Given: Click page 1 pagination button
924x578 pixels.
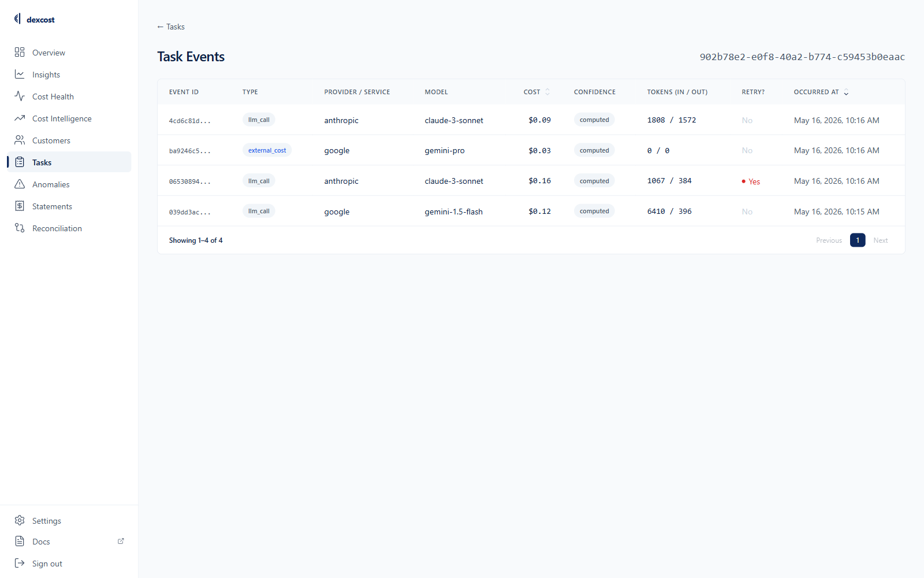Looking at the screenshot, I should (858, 240).
